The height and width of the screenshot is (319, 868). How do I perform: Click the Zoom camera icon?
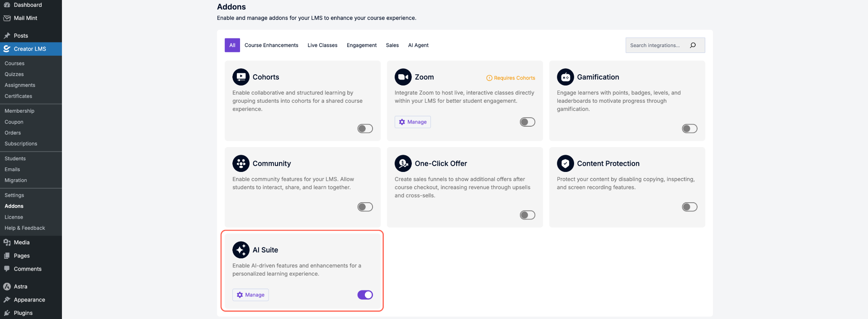click(x=403, y=77)
